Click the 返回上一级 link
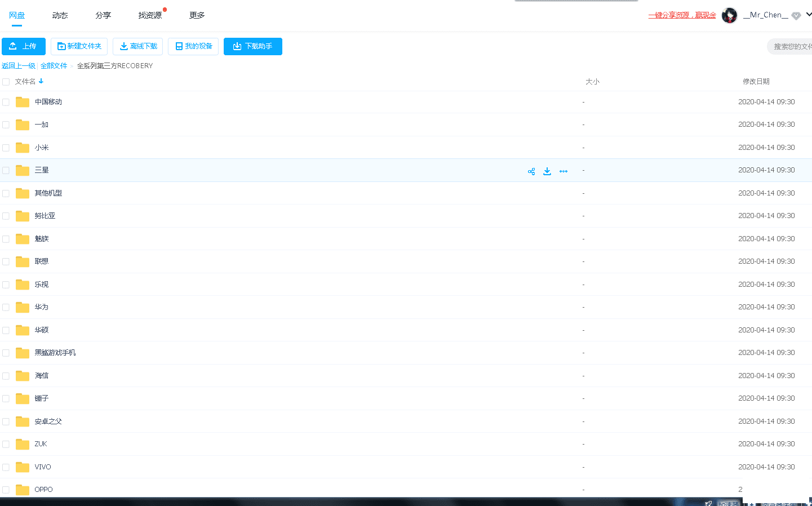This screenshot has height=506, width=812. (19, 66)
